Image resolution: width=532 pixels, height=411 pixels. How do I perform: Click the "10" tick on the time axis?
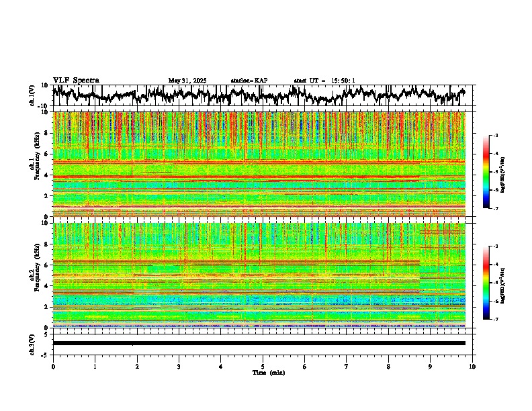pos(472,367)
